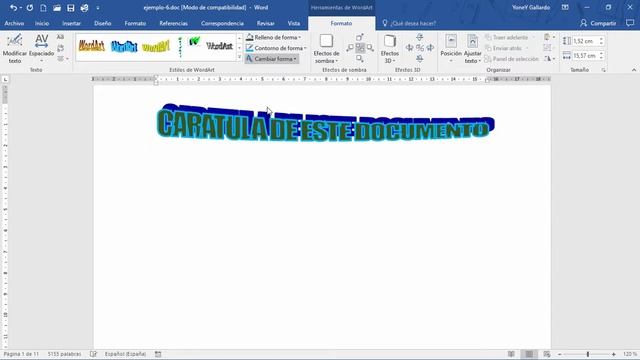Image resolution: width=640 pixels, height=360 pixels.
Task: Open the Efectos 3D menu
Action: tap(389, 49)
